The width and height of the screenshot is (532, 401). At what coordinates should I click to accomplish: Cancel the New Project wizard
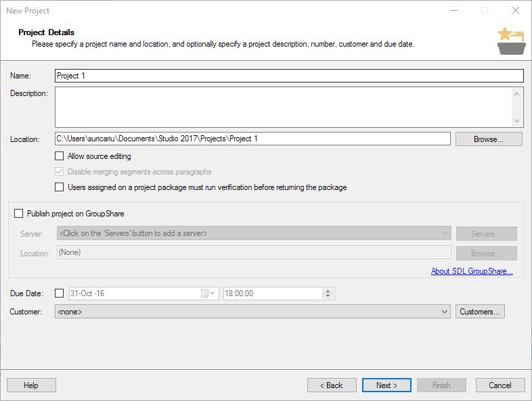point(500,385)
